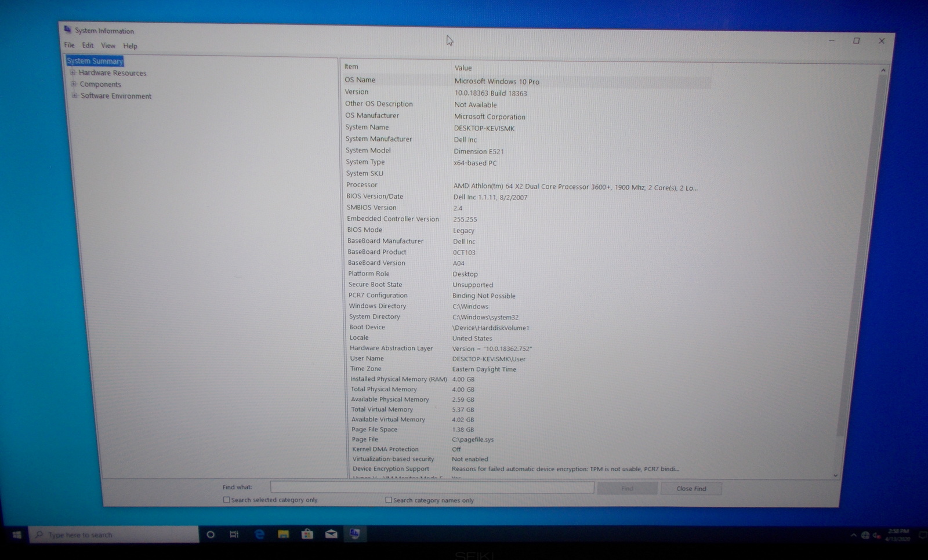Click the muted volume tray icon
The width and height of the screenshot is (928, 560).
(x=876, y=536)
